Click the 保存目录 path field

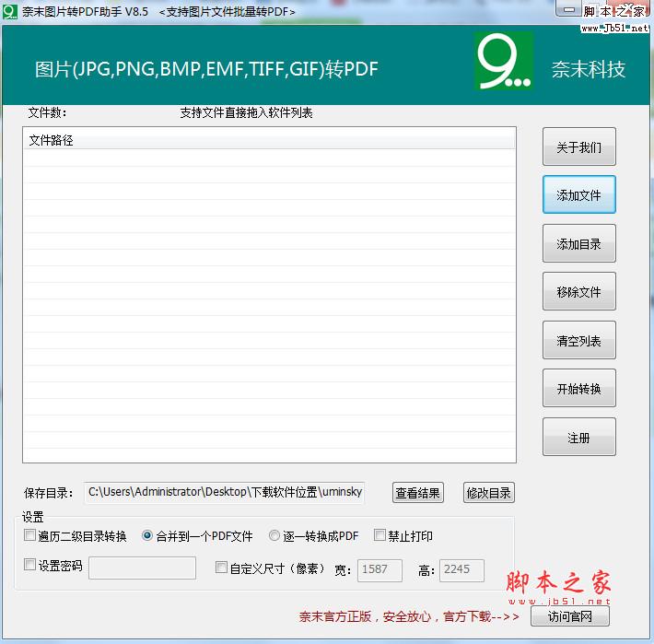point(225,493)
